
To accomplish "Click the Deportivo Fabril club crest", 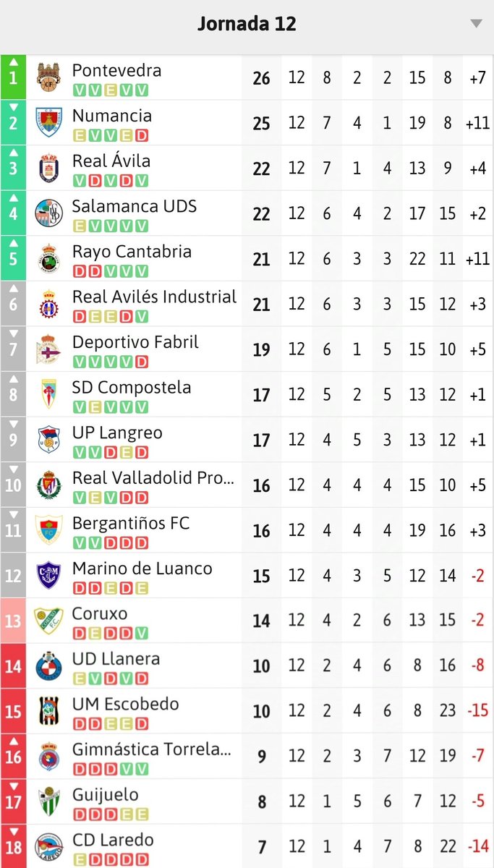I will 49,349.
